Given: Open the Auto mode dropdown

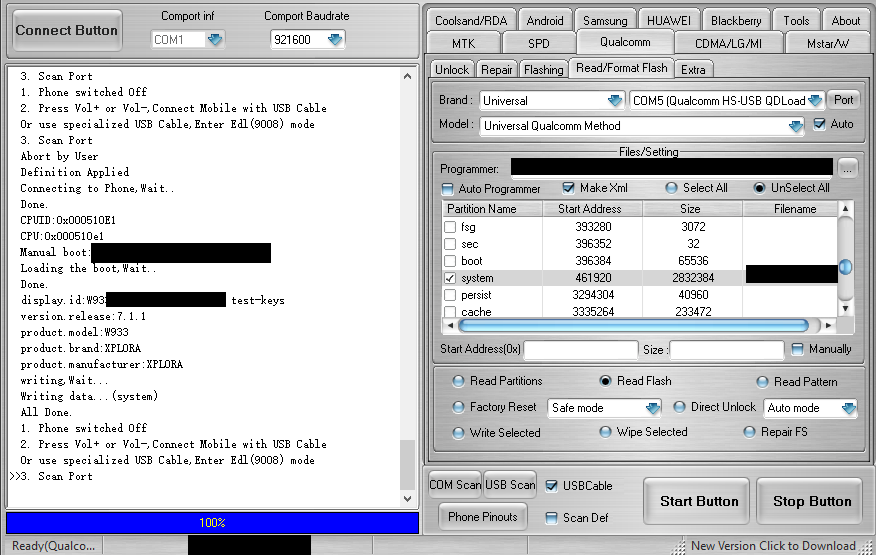Looking at the screenshot, I should [848, 408].
